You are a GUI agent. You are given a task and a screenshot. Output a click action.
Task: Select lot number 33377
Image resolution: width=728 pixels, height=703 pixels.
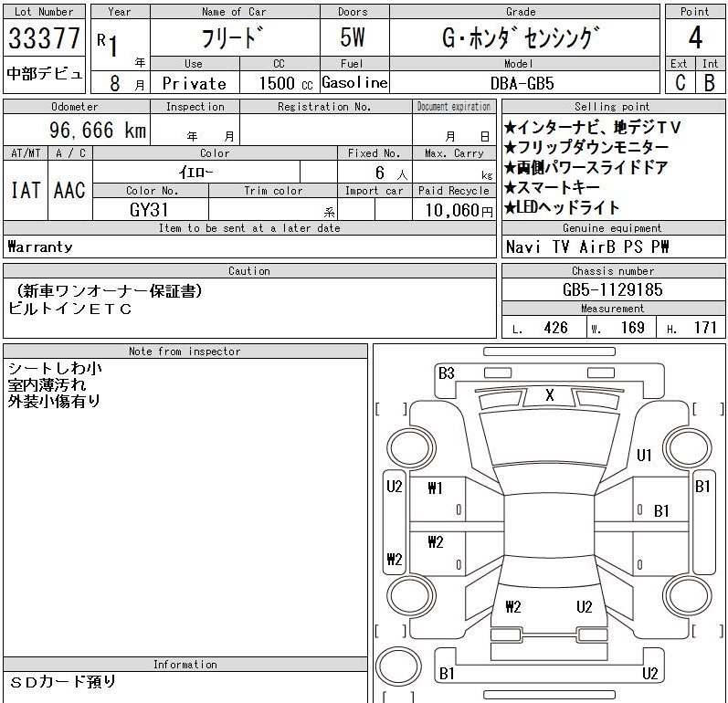click(x=44, y=37)
